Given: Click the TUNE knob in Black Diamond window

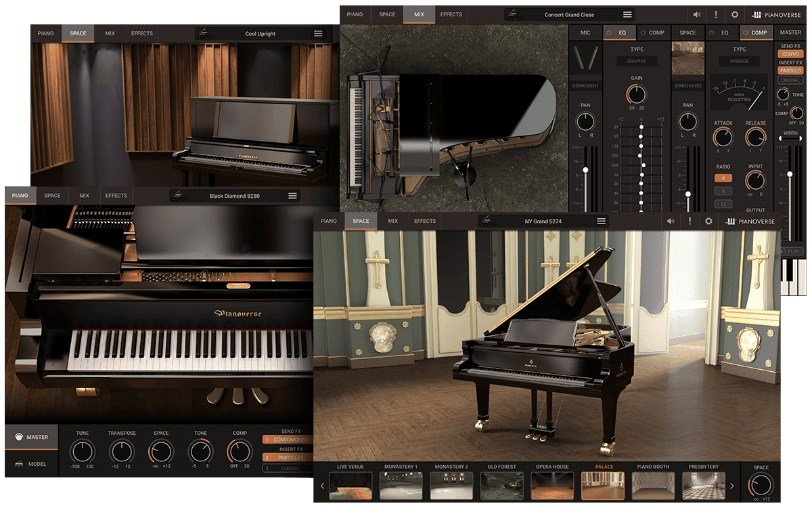Looking at the screenshot, I should pos(83,451).
